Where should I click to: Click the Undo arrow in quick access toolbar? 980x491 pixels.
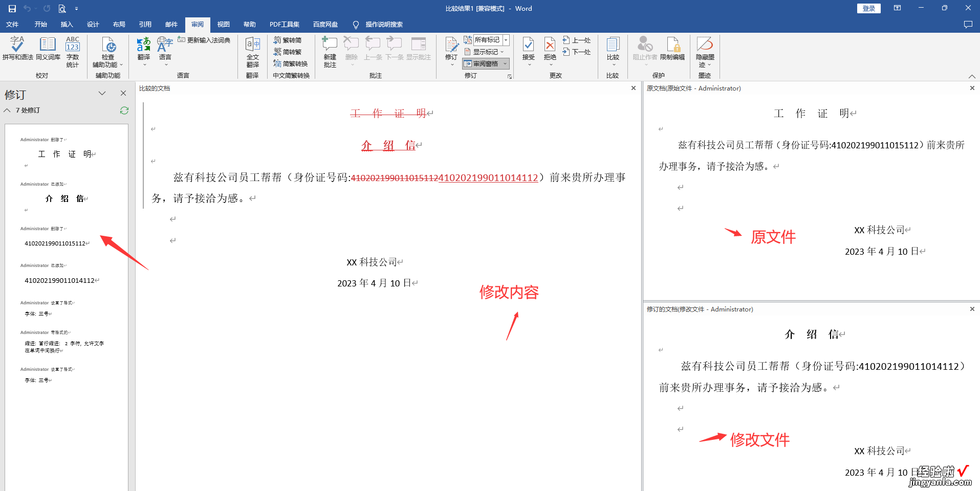click(27, 9)
